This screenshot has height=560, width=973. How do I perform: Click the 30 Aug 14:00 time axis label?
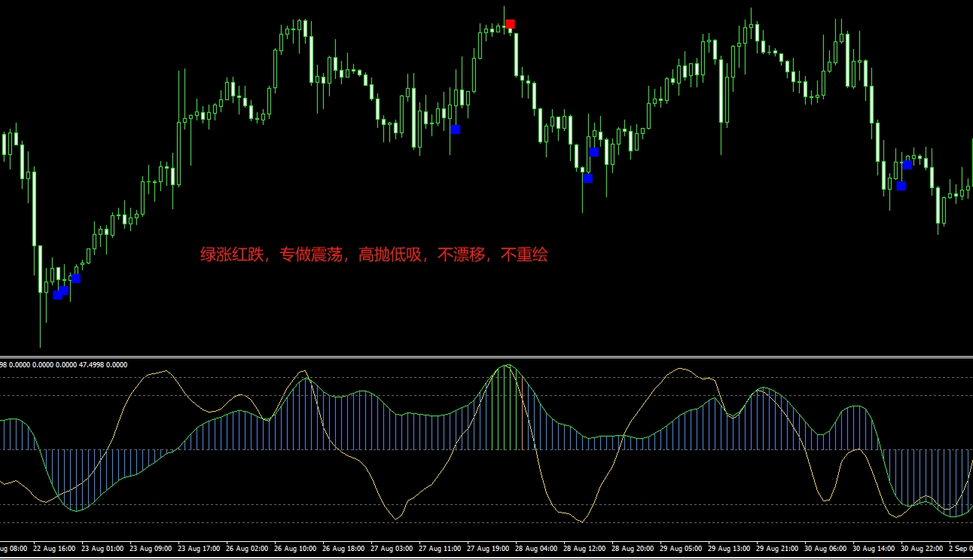point(874,549)
